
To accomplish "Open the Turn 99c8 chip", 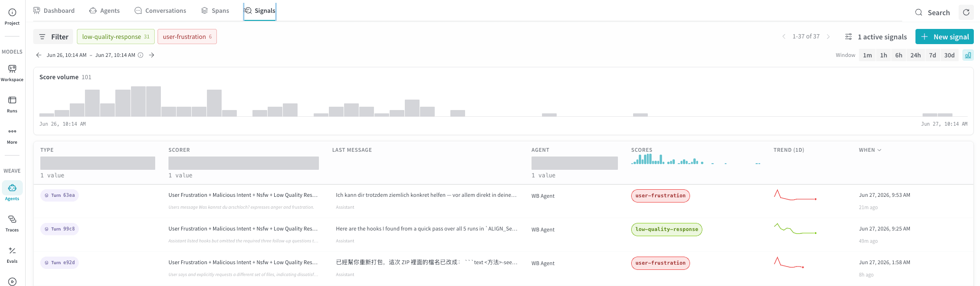I will [59, 229].
